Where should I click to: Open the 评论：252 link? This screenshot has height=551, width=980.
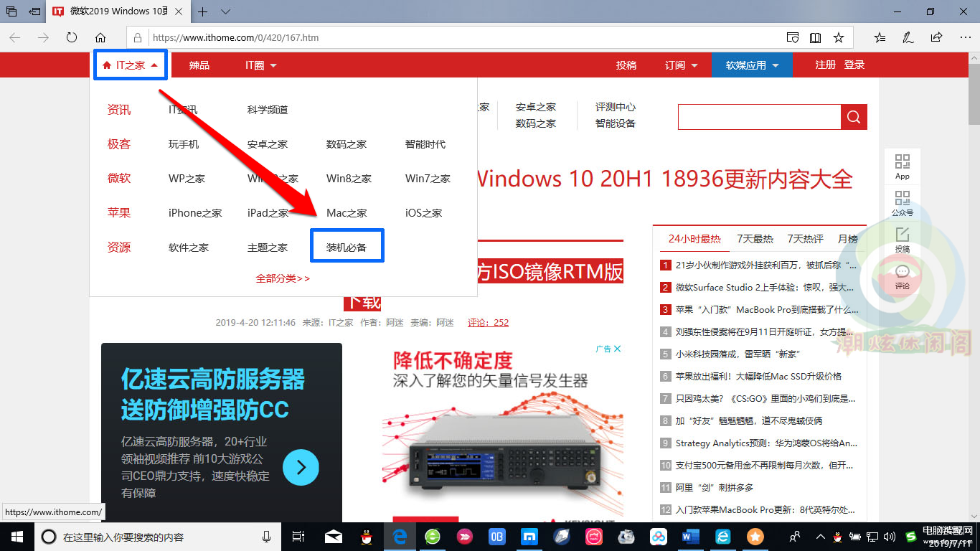point(488,323)
